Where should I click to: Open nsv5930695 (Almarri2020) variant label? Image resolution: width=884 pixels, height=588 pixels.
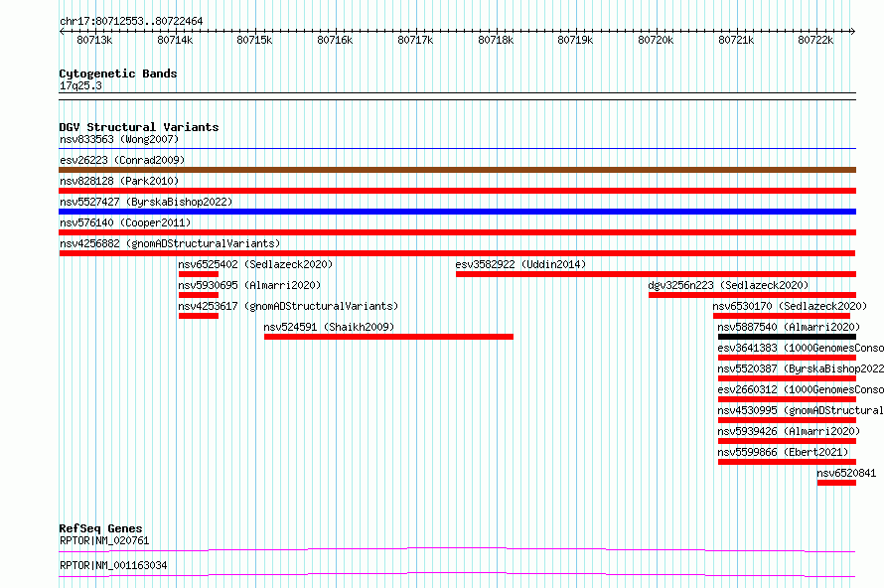249,285
